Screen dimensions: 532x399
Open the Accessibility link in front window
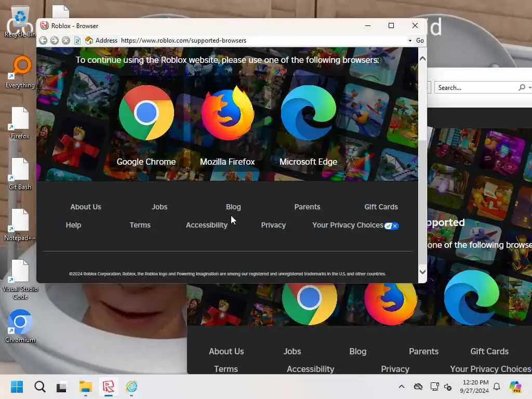tap(207, 225)
